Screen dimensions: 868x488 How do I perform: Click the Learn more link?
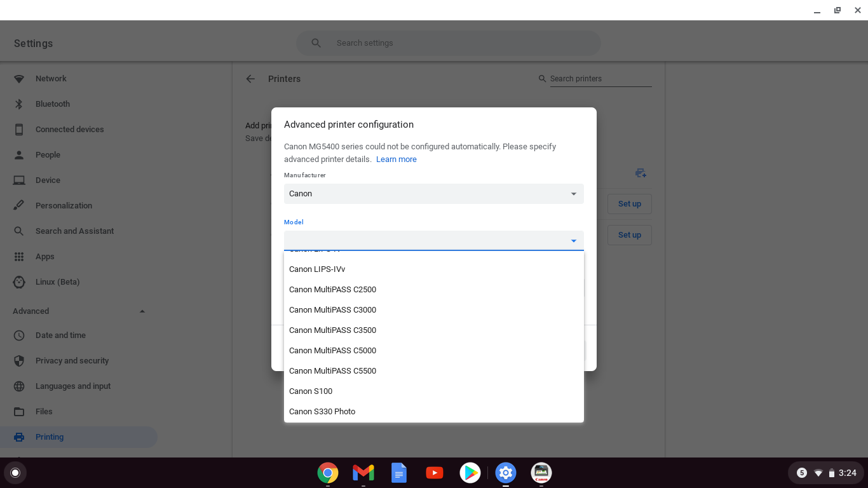(x=396, y=159)
